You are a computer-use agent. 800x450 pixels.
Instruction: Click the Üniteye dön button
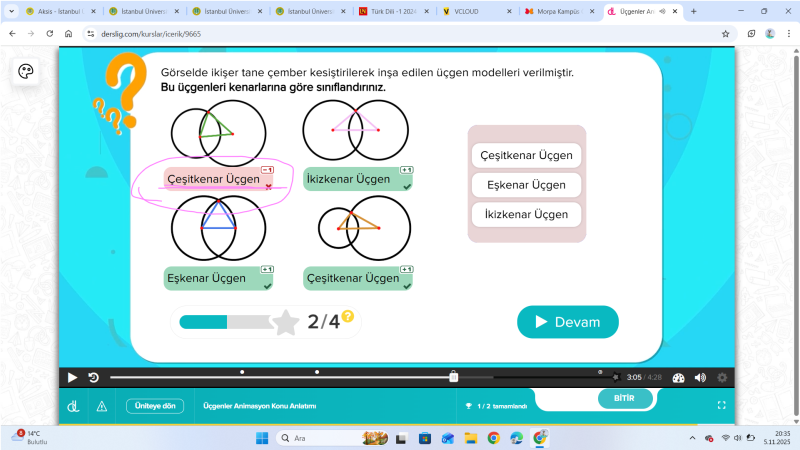pyautogui.click(x=155, y=406)
